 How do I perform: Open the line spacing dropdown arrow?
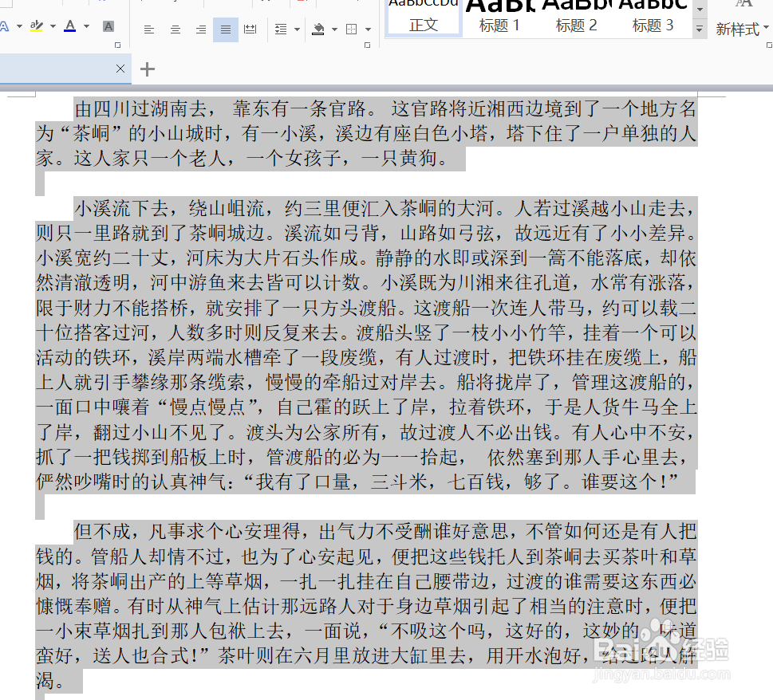297,29
